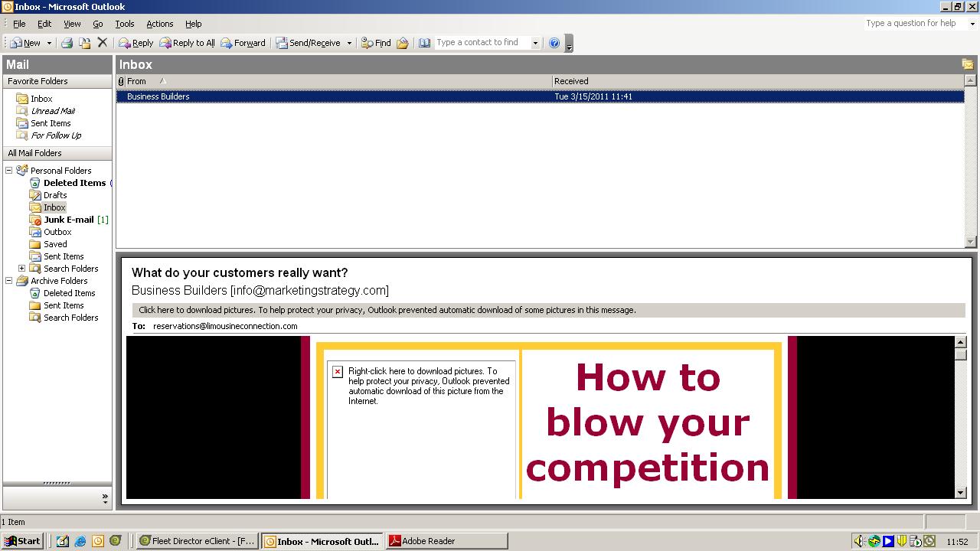The width and height of the screenshot is (980, 551).
Task: Select the Business Builders message row
Action: (x=540, y=96)
